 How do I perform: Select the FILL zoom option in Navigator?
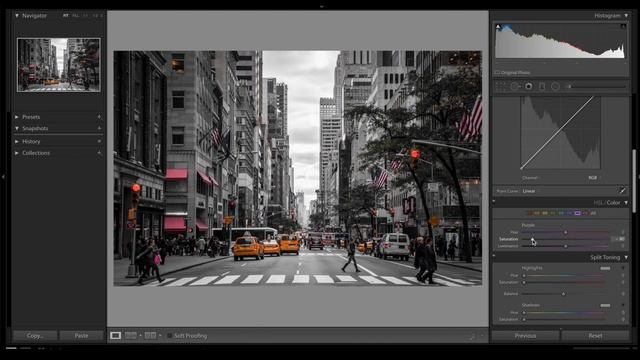tap(75, 16)
